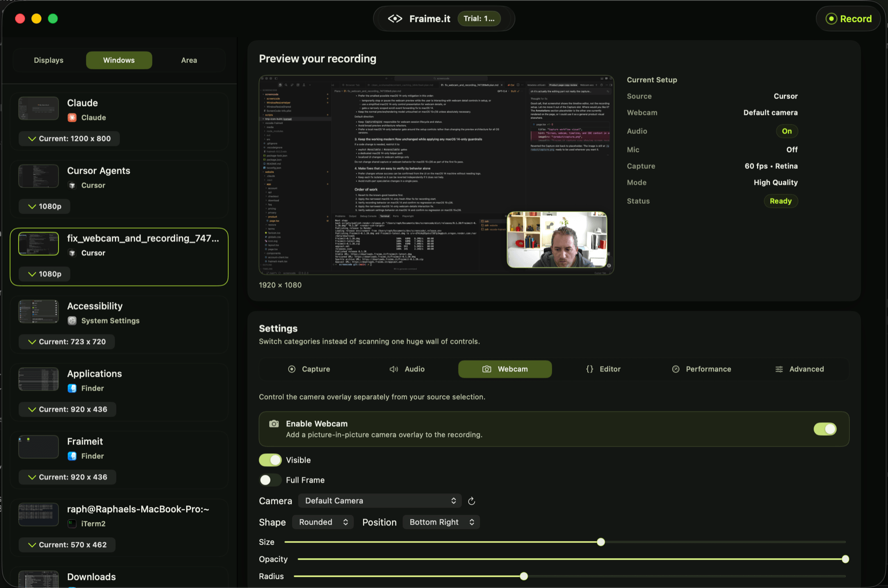Select the Cursor Agents window thumbnail

pos(39,176)
